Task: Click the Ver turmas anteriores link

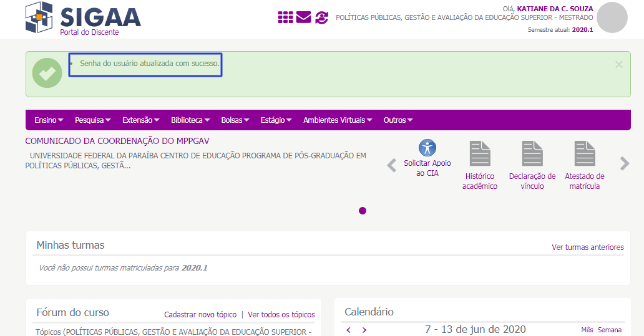Action: (x=587, y=247)
